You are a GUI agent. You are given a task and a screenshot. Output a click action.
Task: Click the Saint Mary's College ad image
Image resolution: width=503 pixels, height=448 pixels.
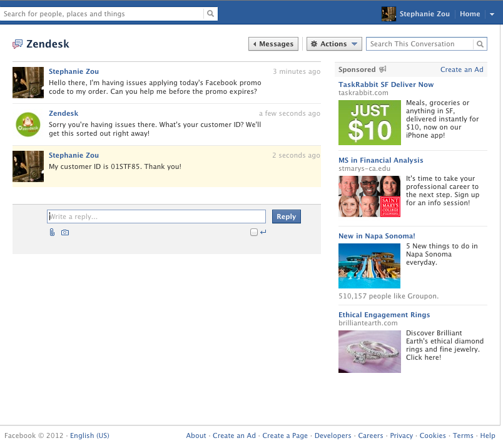coord(370,196)
